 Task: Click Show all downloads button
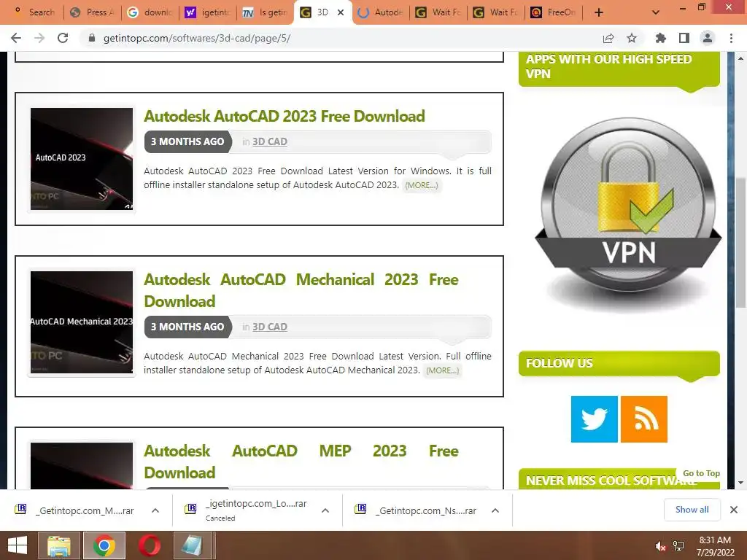(692, 510)
